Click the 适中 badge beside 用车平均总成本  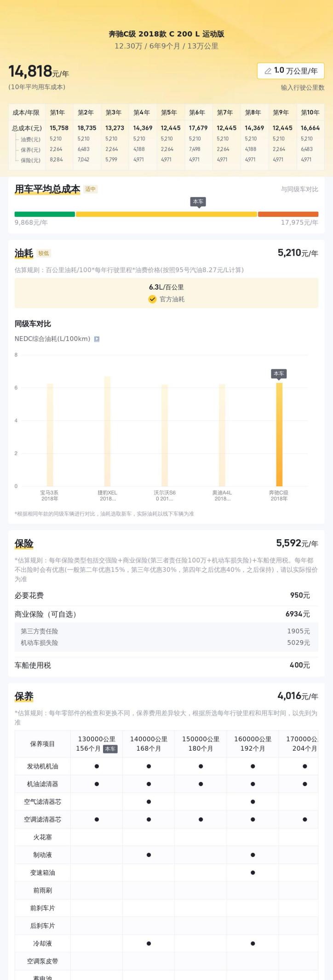[x=91, y=189]
